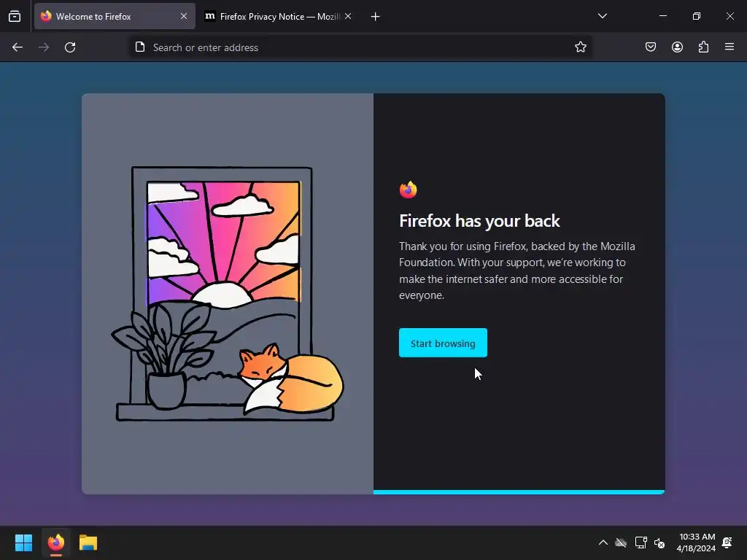Open the clock showing 10:33 AM
Image resolution: width=747 pixels, height=560 pixels.
tap(696, 542)
